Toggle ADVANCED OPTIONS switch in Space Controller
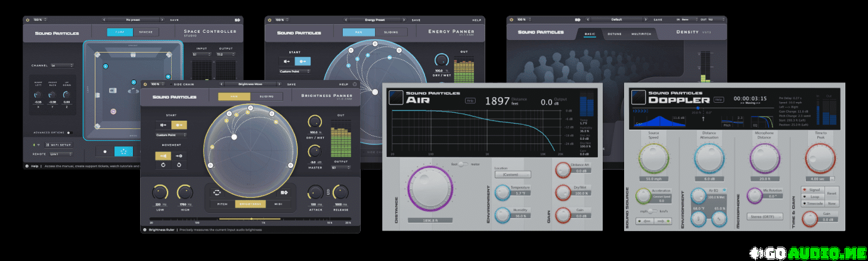868x261 pixels. [69, 133]
